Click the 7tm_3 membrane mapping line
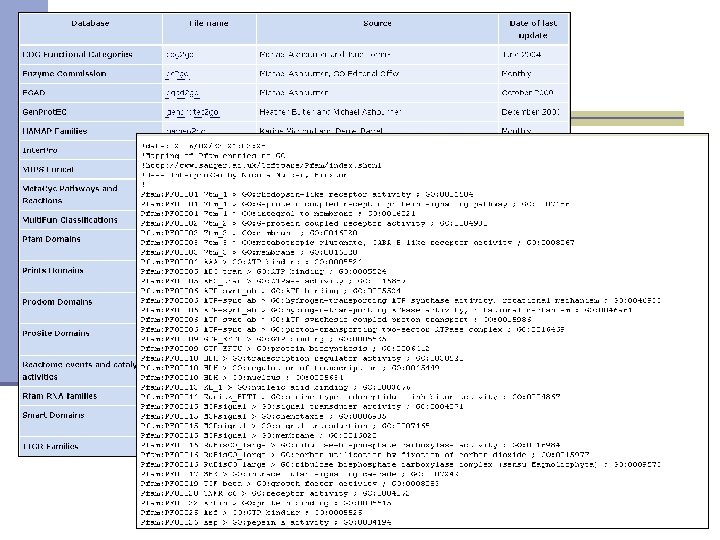The width and height of the screenshot is (720, 540). click(x=249, y=253)
